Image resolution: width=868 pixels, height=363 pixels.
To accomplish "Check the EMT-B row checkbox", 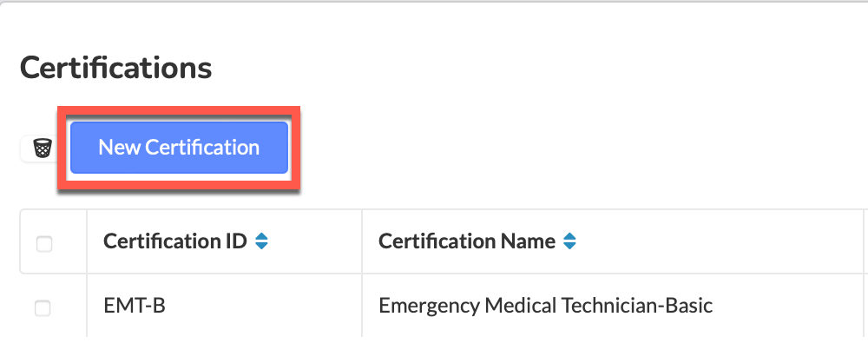I will (43, 308).
